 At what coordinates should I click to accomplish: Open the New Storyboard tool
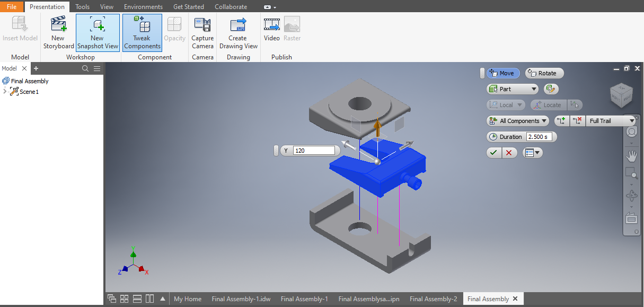click(58, 32)
